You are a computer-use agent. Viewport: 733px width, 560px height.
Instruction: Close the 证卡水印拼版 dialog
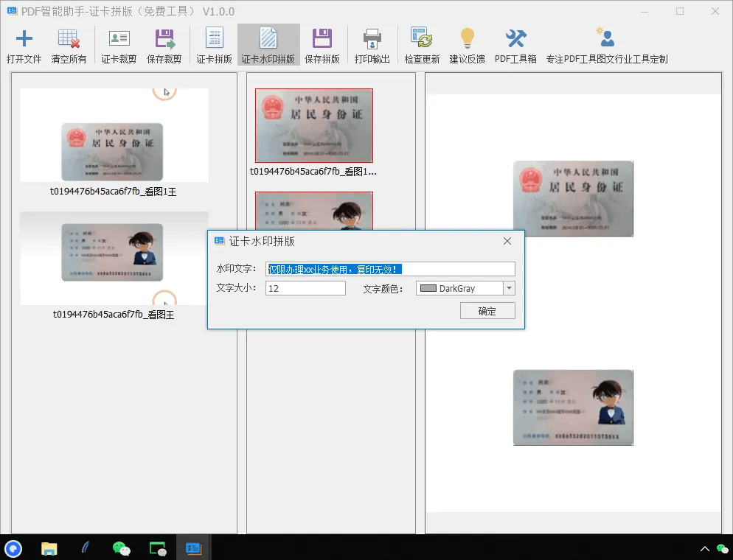pyautogui.click(x=507, y=241)
